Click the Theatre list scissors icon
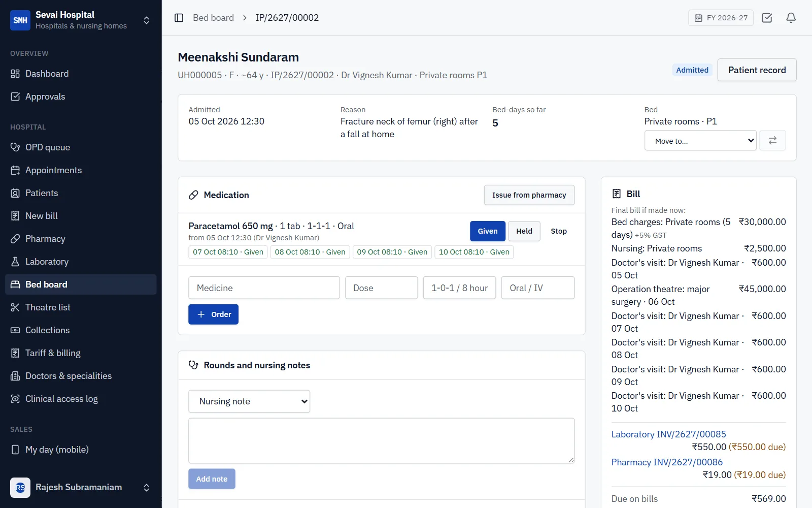 15,307
